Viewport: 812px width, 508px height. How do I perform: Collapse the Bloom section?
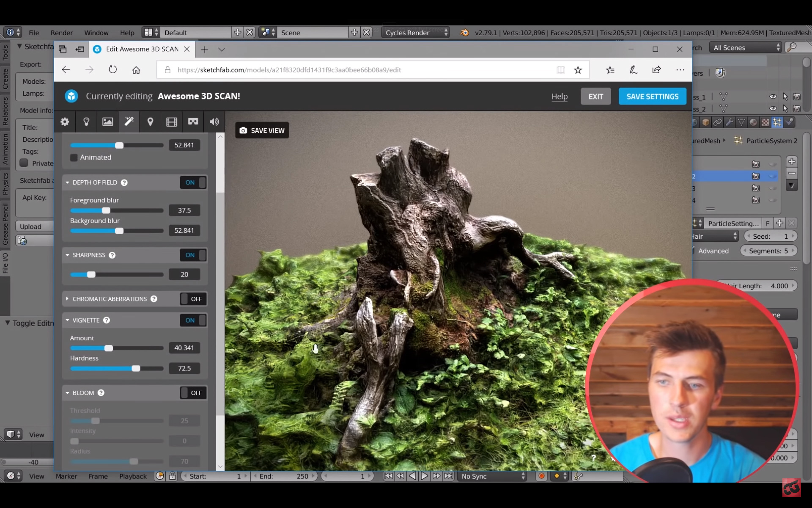tap(67, 393)
